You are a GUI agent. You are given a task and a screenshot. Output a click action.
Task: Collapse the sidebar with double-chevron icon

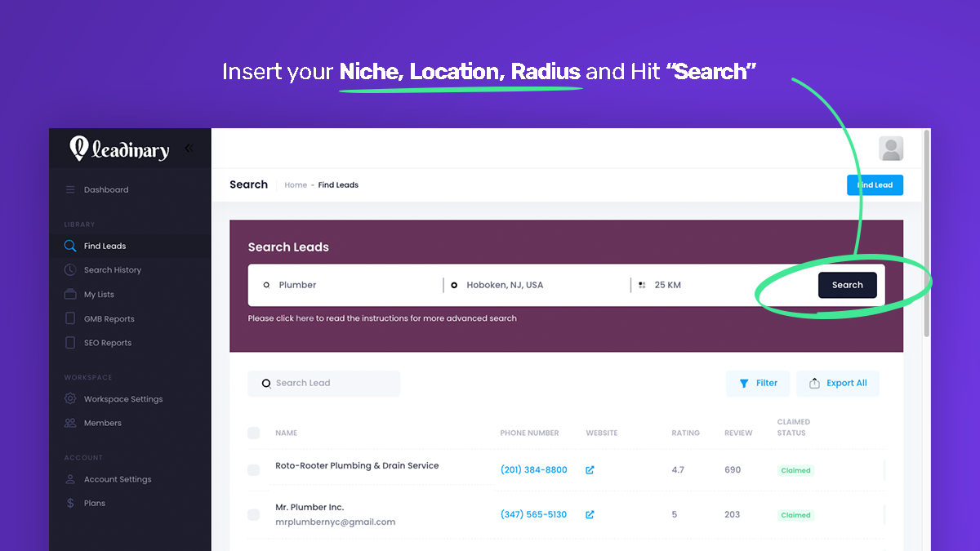click(189, 149)
